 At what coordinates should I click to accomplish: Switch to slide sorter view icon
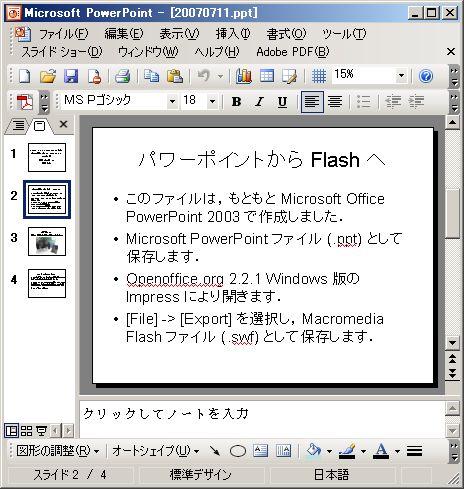coord(26,431)
